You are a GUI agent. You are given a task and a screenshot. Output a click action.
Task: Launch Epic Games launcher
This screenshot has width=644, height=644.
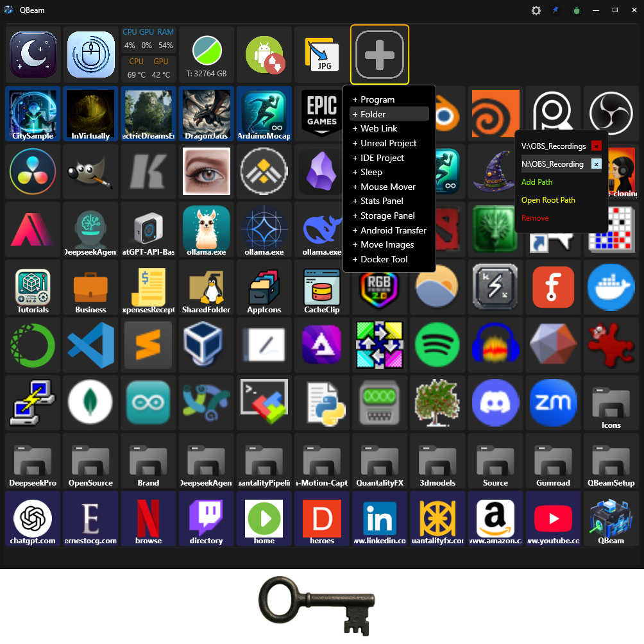point(322,114)
